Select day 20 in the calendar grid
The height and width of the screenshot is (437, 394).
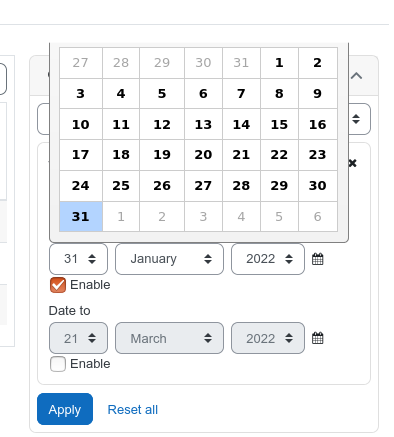pyautogui.click(x=203, y=155)
